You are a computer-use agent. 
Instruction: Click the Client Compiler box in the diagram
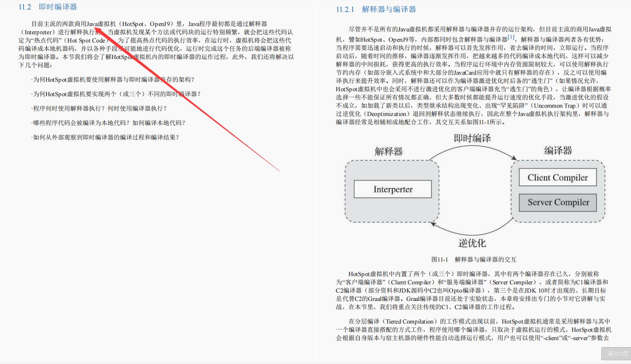(x=557, y=177)
